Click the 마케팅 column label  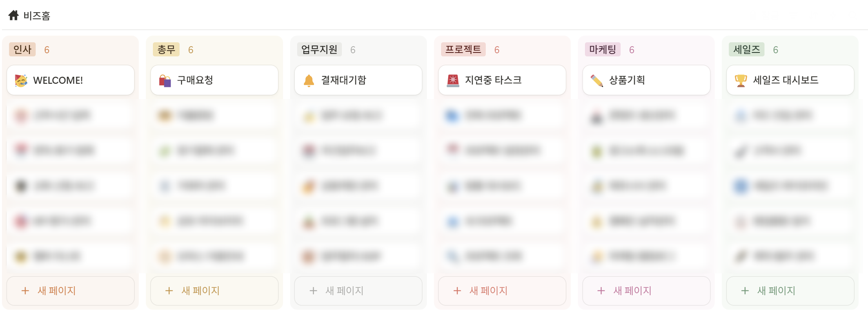point(603,49)
